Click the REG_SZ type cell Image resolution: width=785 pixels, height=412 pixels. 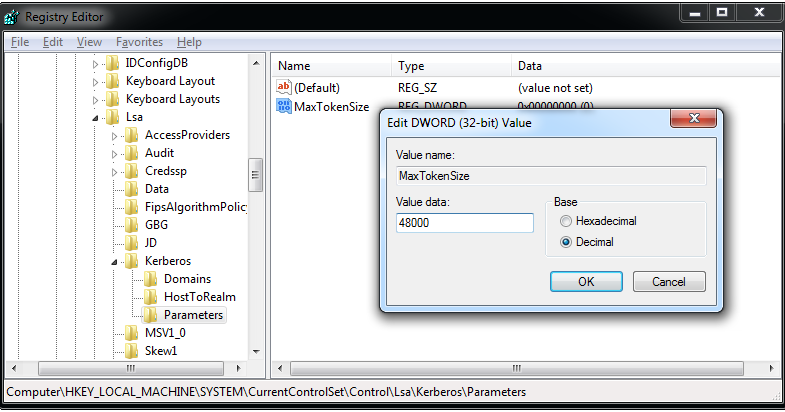pos(418,88)
